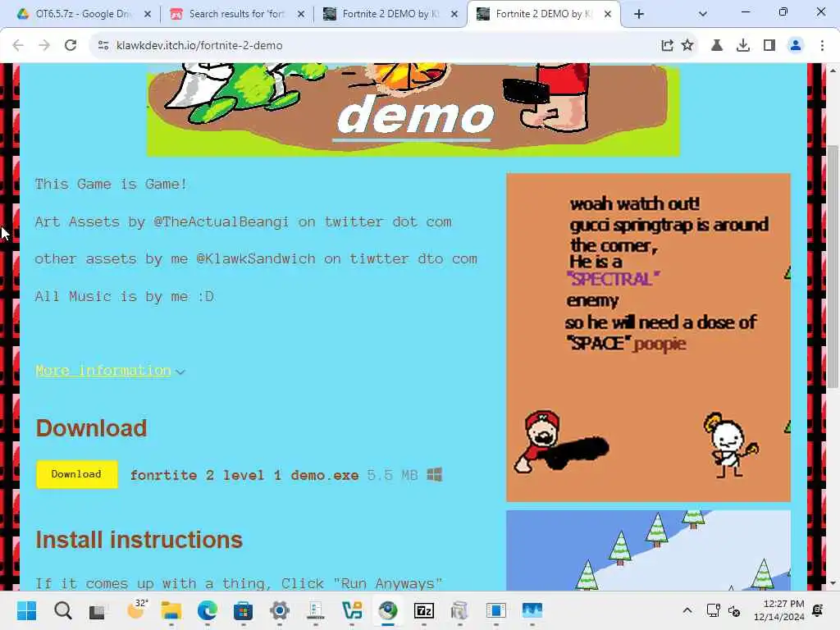Open Settings gear on the taskbar
Image resolution: width=840 pixels, height=630 pixels.
click(279, 610)
